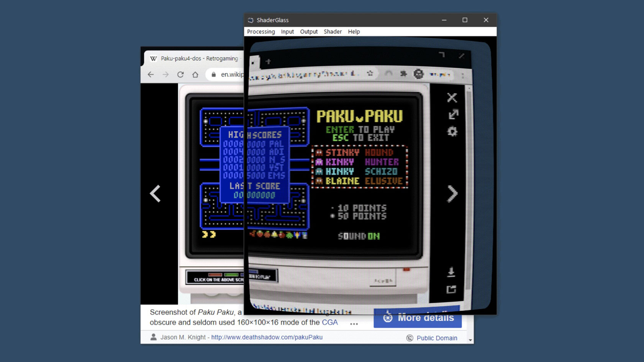Click the Jason M. Knight author text
This screenshot has width=644, height=362.
(183, 337)
